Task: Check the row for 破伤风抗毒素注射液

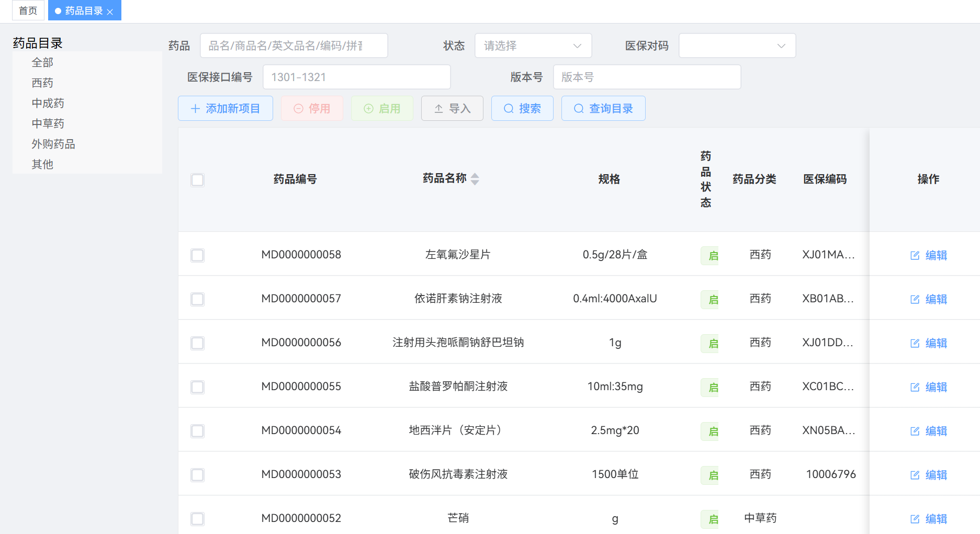Action: click(x=197, y=475)
